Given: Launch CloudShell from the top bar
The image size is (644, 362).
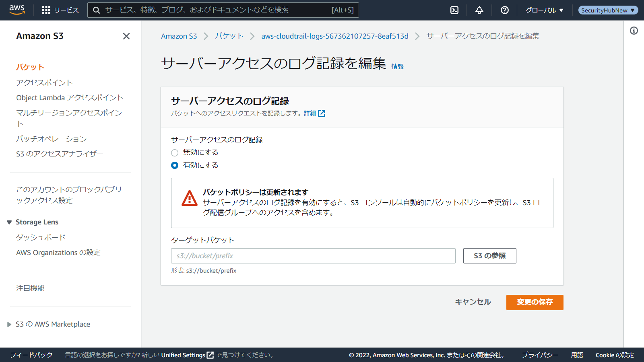Looking at the screenshot, I should (454, 10).
